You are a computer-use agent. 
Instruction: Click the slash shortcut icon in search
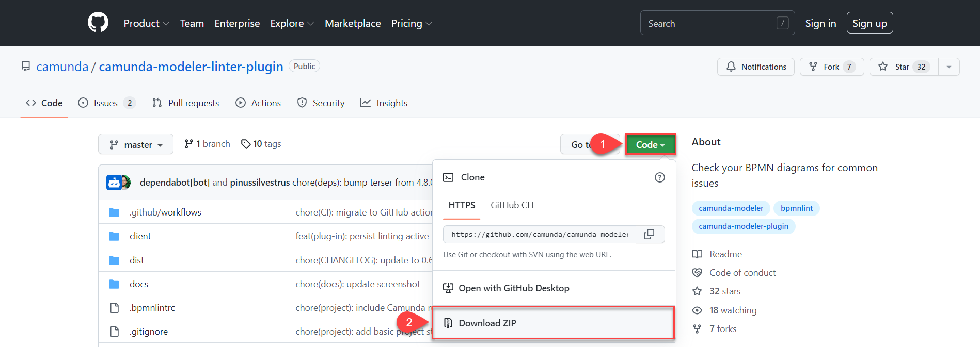click(x=782, y=23)
